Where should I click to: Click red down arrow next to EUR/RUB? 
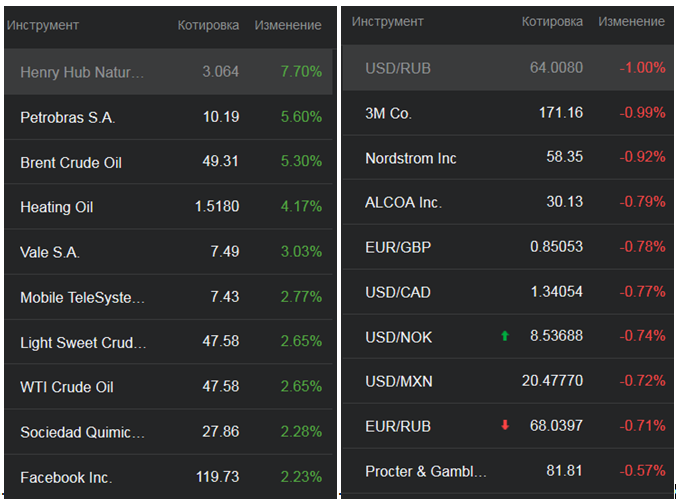pyautogui.click(x=505, y=425)
